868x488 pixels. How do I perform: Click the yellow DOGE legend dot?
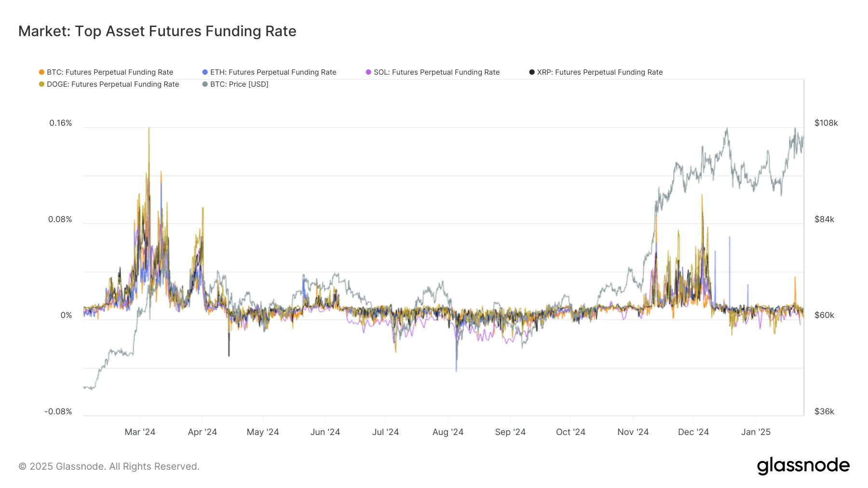[42, 84]
